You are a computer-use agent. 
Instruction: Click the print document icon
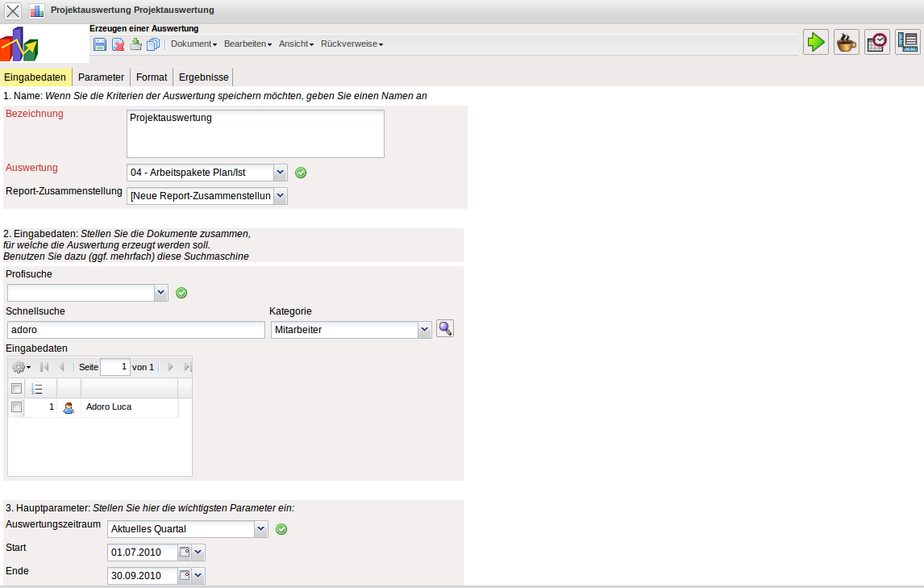[135, 44]
